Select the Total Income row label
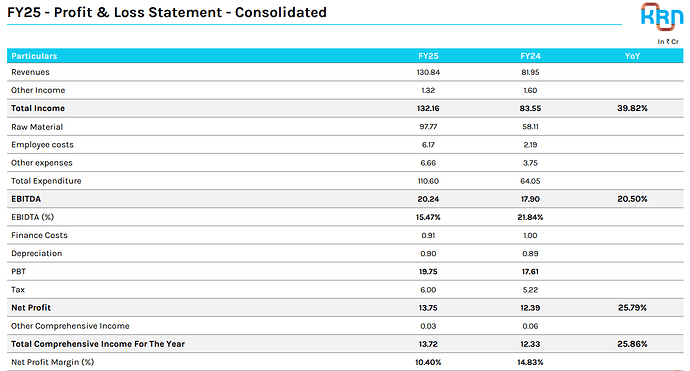The width and height of the screenshot is (690, 371). [38, 108]
